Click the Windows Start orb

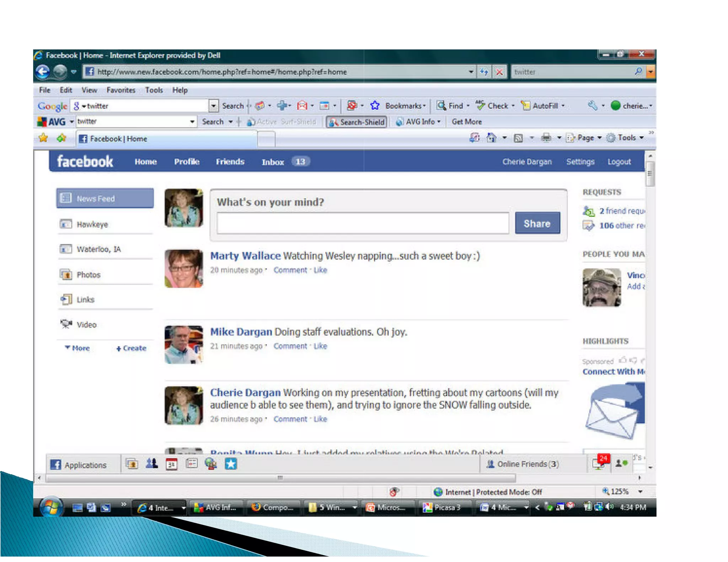pos(51,507)
